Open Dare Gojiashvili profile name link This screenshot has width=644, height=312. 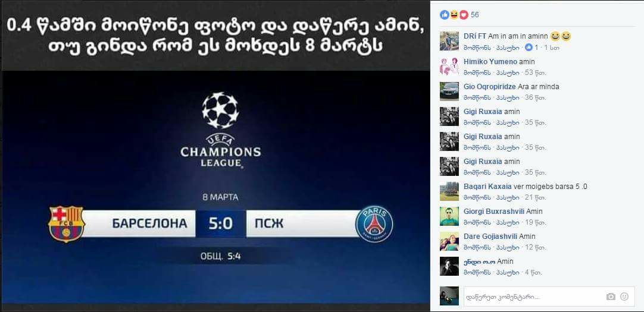[490, 237]
